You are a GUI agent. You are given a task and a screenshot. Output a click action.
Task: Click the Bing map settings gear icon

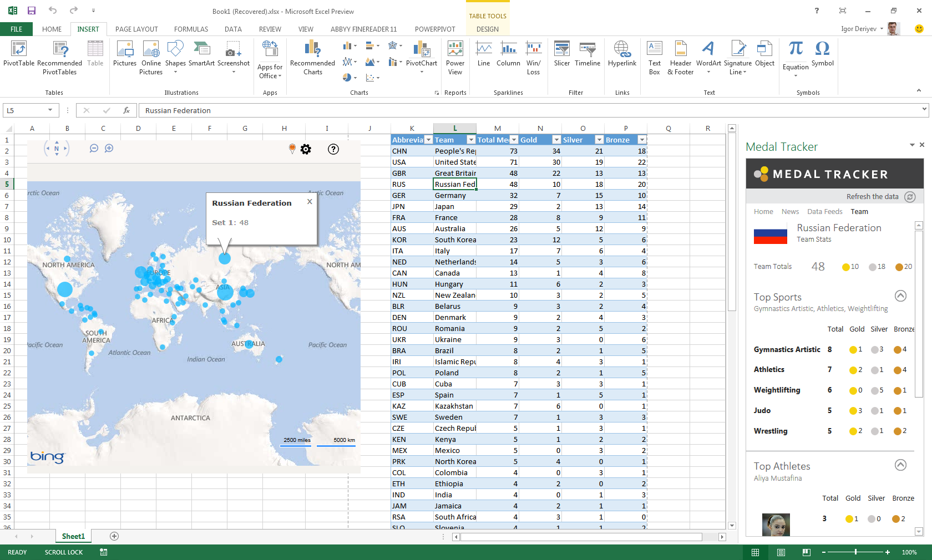[x=306, y=149]
